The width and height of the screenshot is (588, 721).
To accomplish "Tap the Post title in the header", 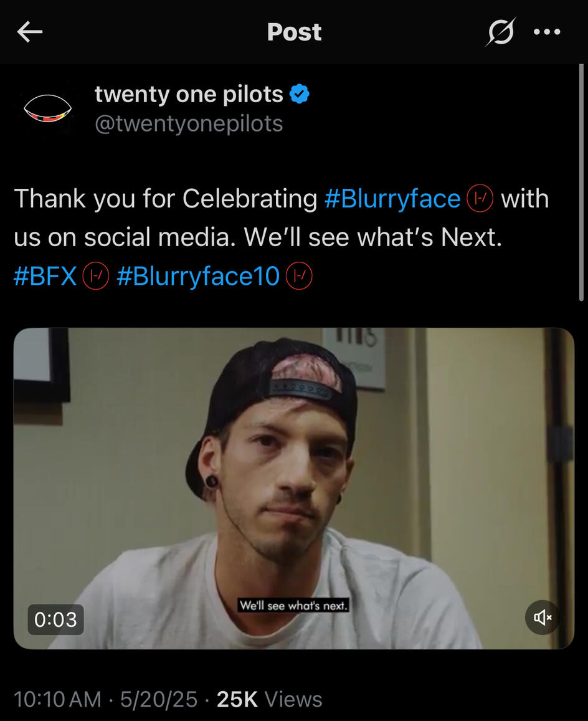I will pos(294,32).
